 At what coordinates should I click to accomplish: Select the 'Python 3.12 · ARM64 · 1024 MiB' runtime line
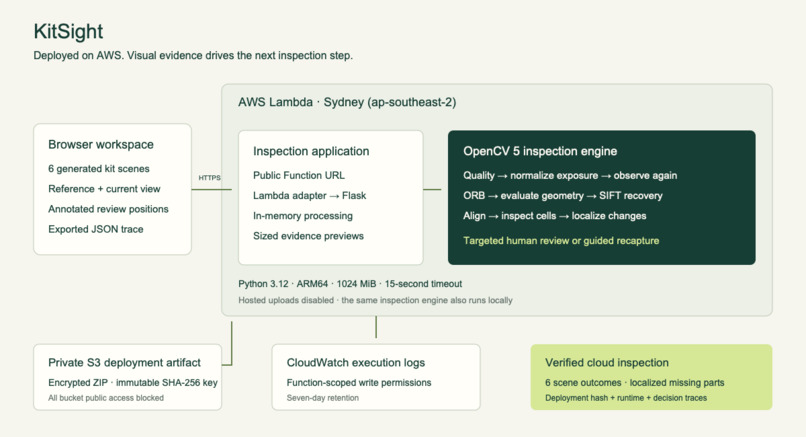(x=350, y=284)
